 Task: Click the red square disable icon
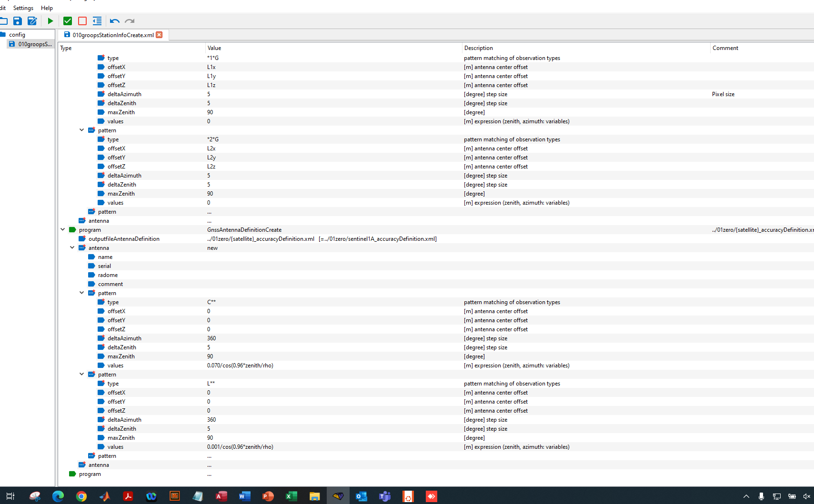tap(82, 21)
